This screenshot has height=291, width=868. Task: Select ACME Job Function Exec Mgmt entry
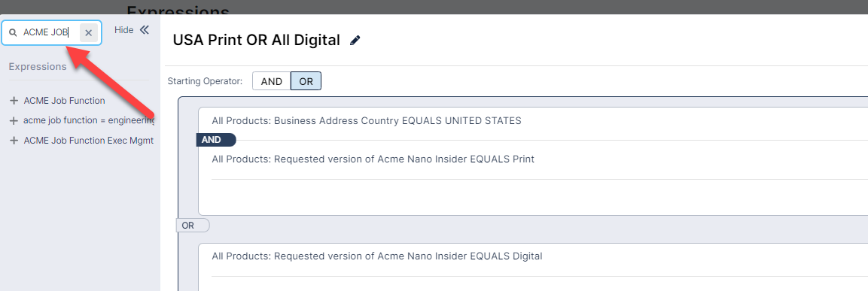(x=89, y=141)
